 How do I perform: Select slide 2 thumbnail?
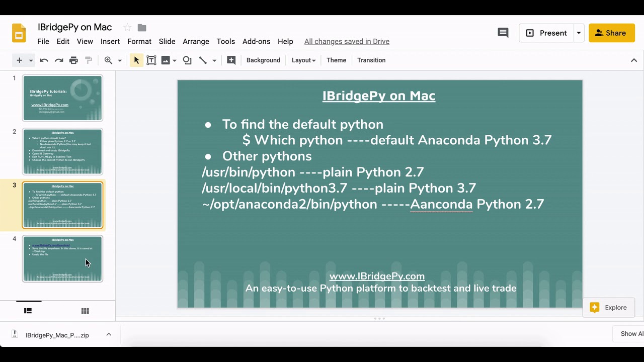point(62,151)
